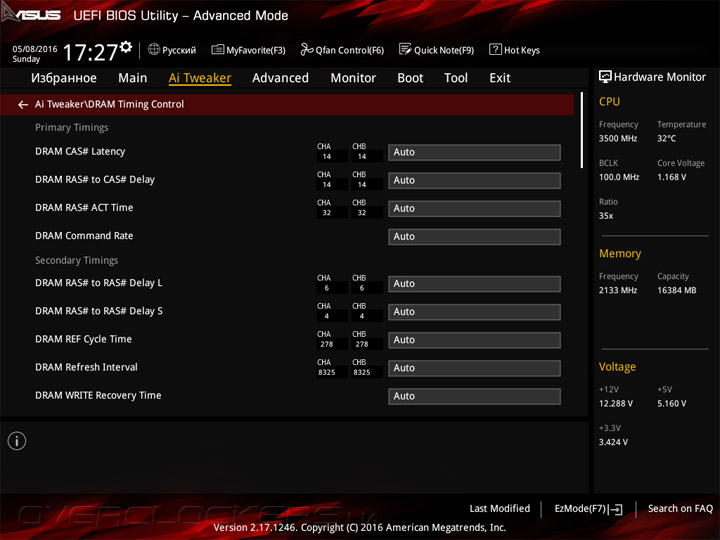Click the 'DRAM WRITE Recovery Time' label
The image size is (720, 540).
[x=98, y=395]
